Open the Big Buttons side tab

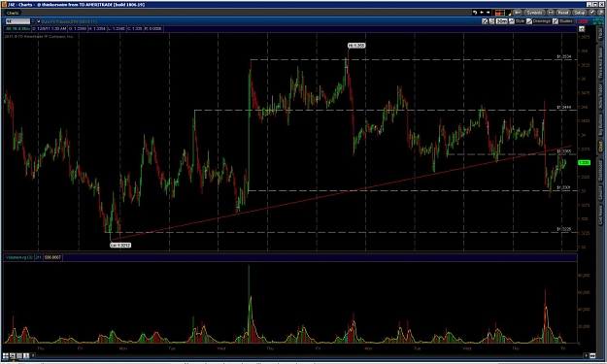coord(600,124)
